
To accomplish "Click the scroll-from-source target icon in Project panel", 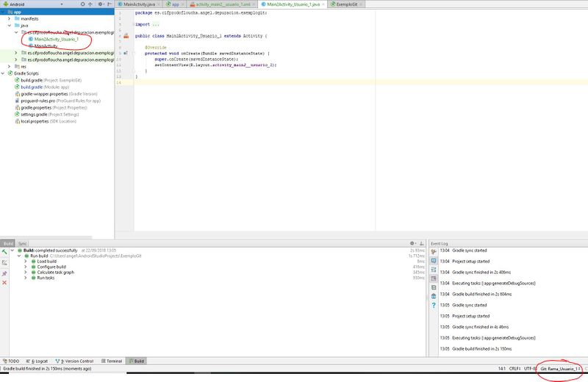I will tap(83, 4).
